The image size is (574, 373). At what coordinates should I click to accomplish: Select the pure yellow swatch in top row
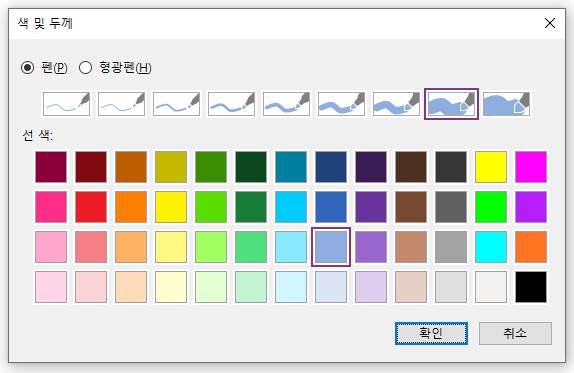tap(491, 167)
